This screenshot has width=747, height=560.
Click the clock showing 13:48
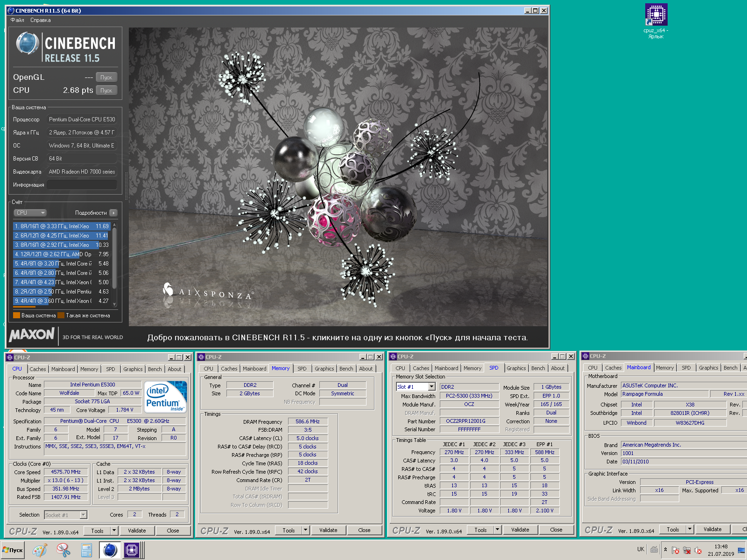pyautogui.click(x=721, y=546)
